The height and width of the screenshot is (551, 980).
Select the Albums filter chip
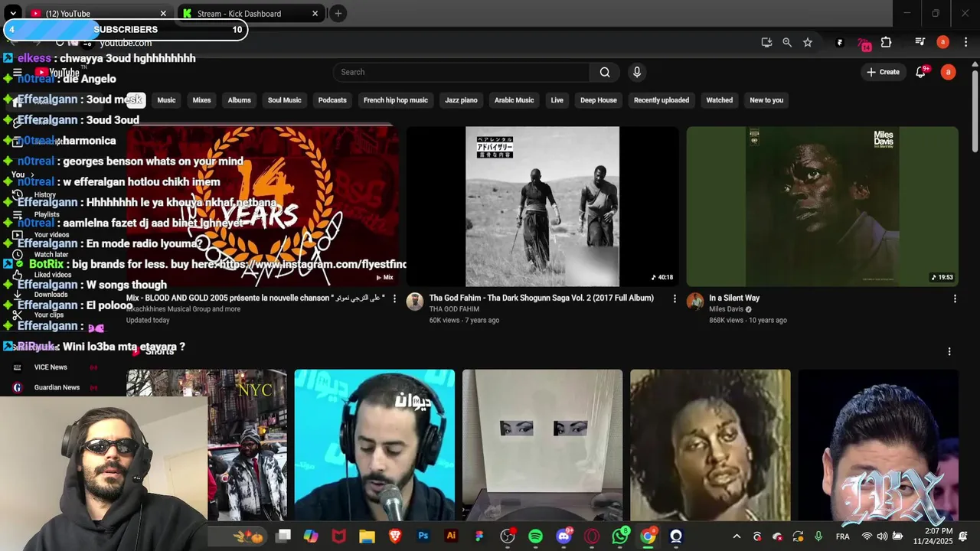(x=239, y=100)
